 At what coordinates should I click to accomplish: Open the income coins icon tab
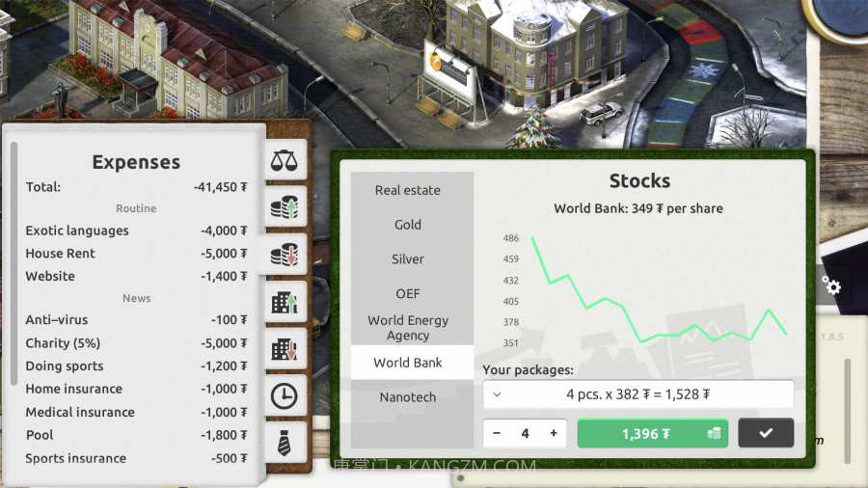coord(285,207)
